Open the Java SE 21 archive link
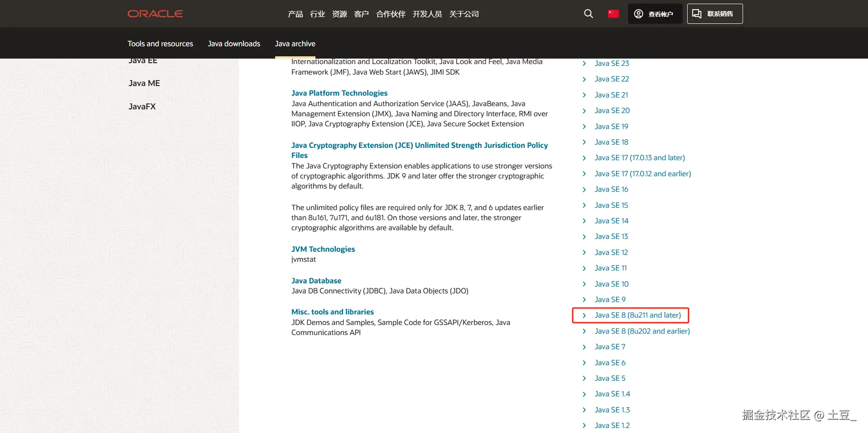Viewport: 868px width, 433px height. click(x=611, y=95)
